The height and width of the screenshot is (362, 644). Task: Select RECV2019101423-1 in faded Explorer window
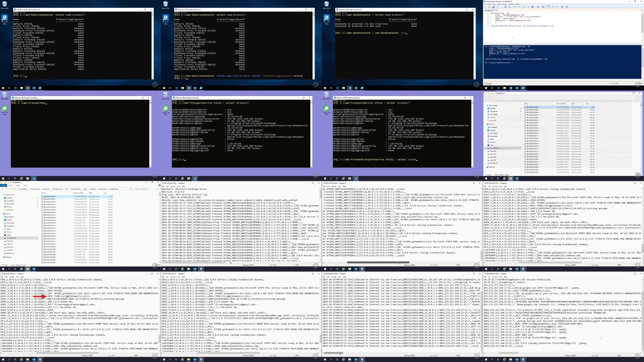532,120
